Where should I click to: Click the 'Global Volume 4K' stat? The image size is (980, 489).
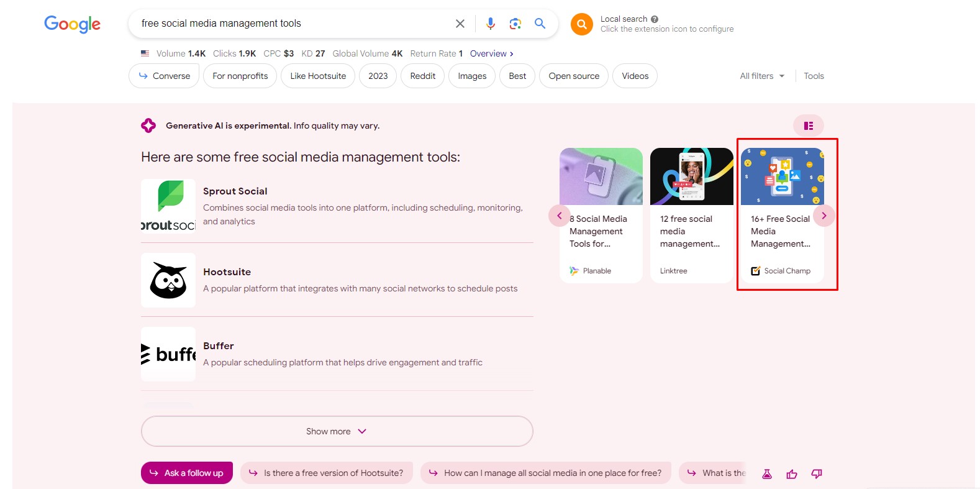coord(368,53)
